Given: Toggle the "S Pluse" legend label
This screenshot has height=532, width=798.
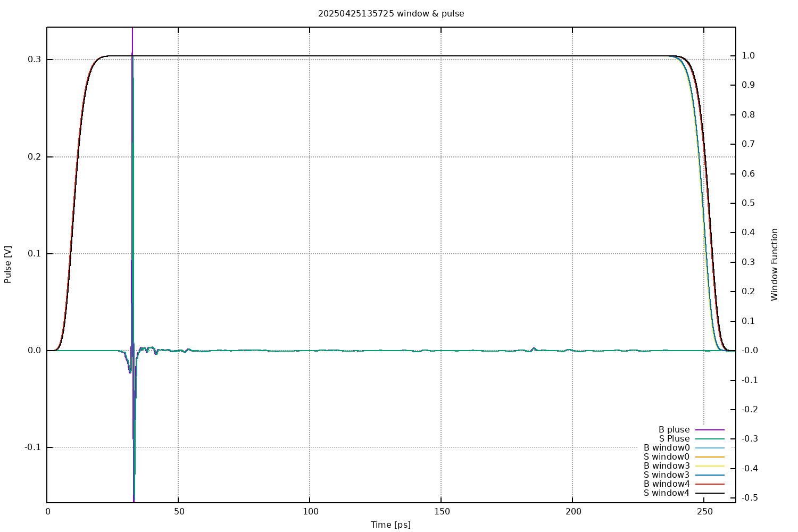Looking at the screenshot, I should 674,439.
